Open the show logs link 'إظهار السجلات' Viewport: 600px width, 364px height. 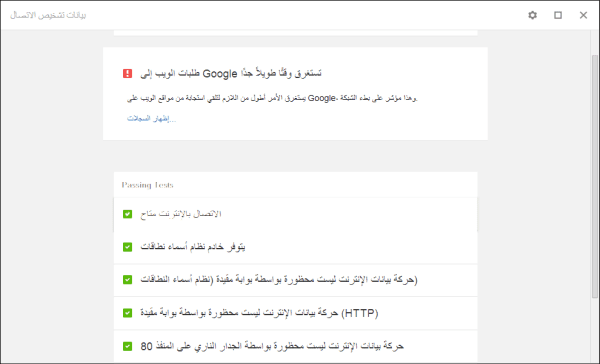point(152,119)
